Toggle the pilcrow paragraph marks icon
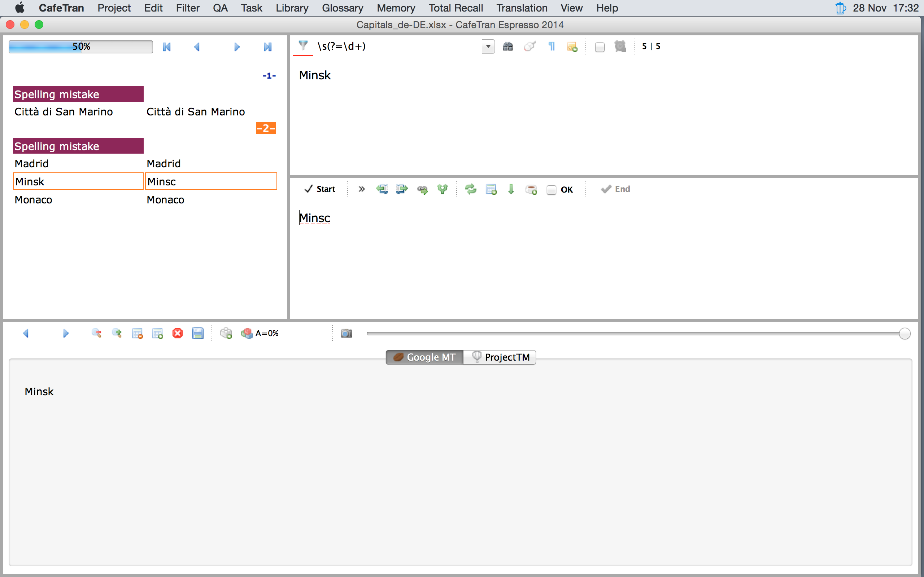924x577 pixels. (x=552, y=47)
